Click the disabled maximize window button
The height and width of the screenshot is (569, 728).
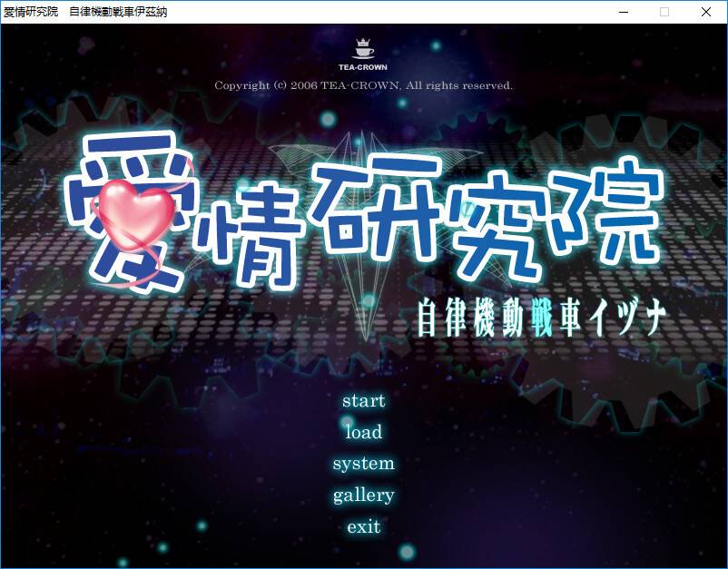coord(664,12)
